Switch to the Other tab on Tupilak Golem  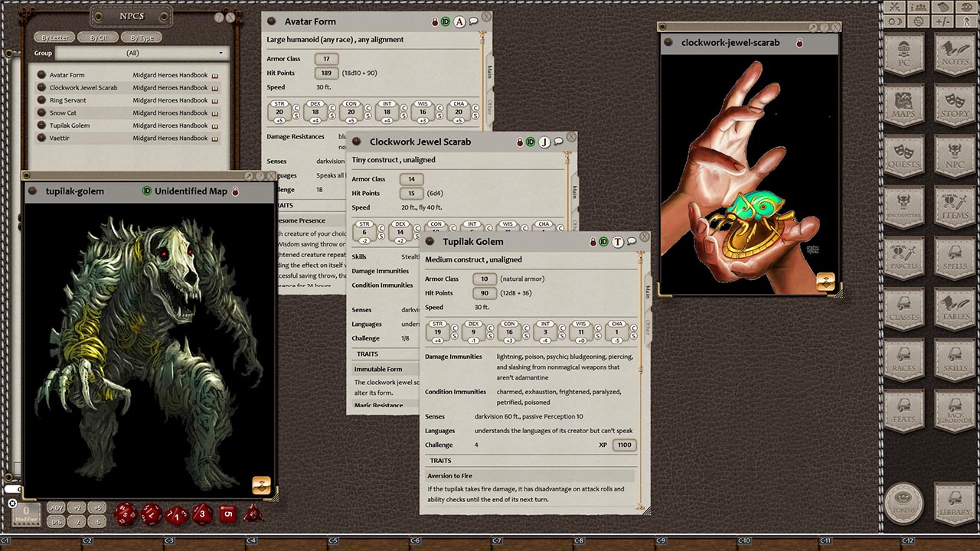pos(648,328)
